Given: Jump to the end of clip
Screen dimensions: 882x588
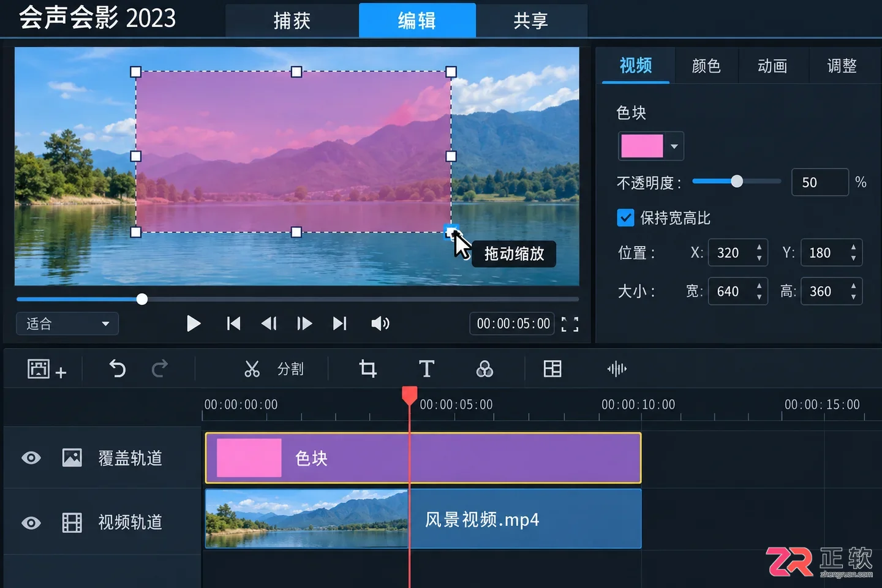Looking at the screenshot, I should 340,323.
